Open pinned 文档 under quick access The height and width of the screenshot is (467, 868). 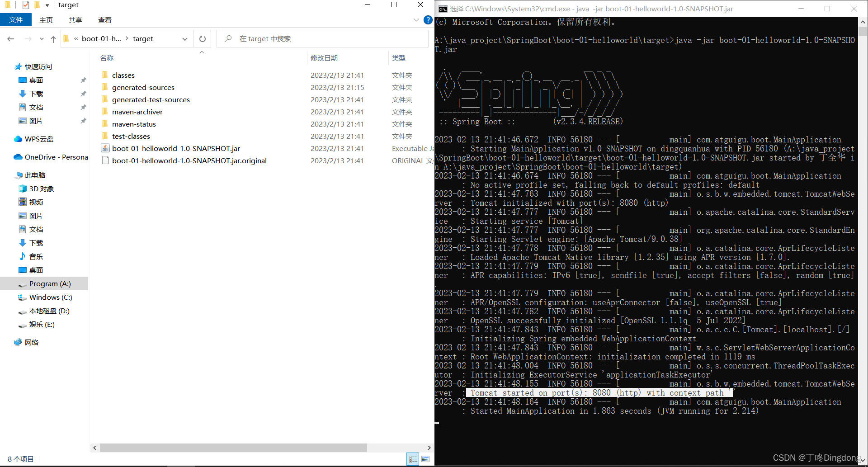pyautogui.click(x=36, y=107)
